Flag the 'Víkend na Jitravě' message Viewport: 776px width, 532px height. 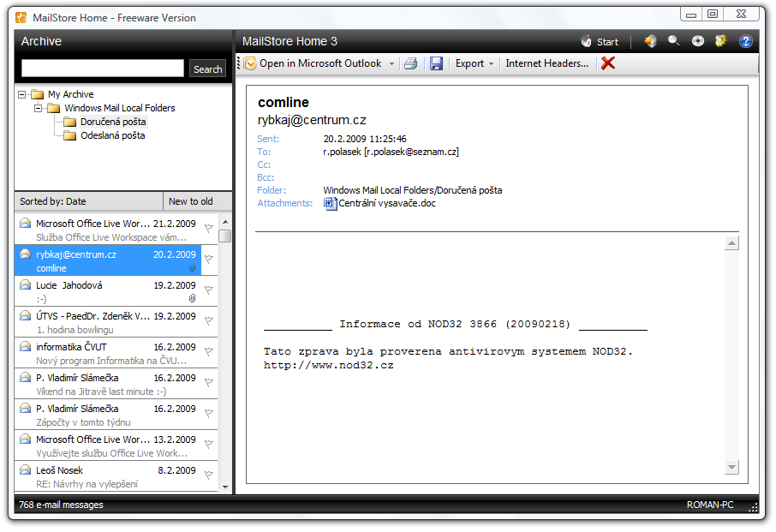coord(209,383)
